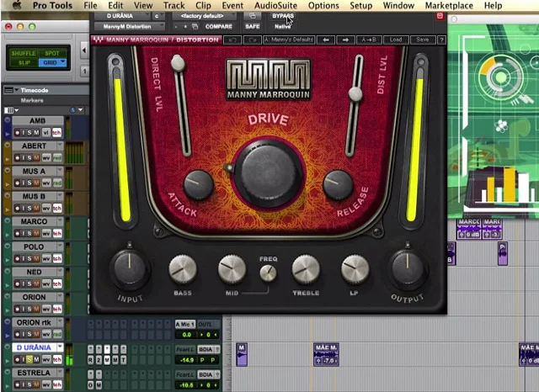Click the ATTACK knob
Screen dimensions: 539x392
pos(199,184)
